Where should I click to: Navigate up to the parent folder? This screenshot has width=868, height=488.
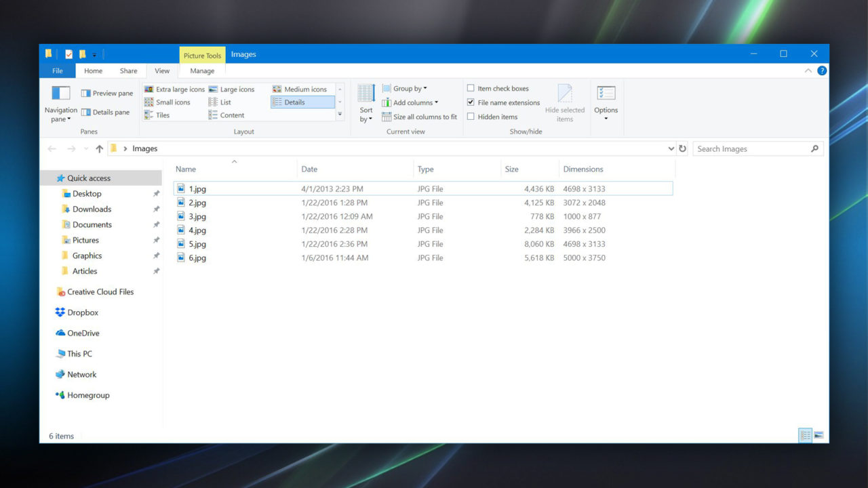pyautogui.click(x=99, y=148)
